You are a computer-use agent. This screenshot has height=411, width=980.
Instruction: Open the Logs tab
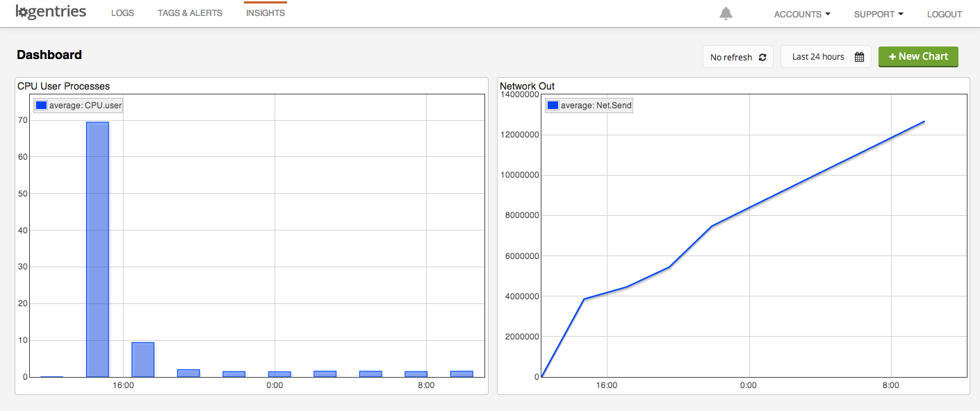pyautogui.click(x=122, y=13)
